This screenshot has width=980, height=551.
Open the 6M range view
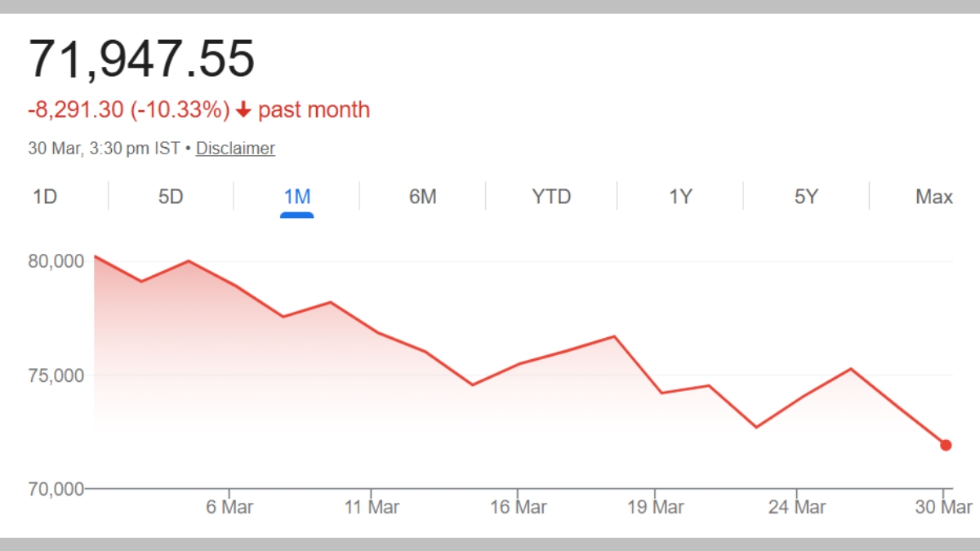click(422, 197)
